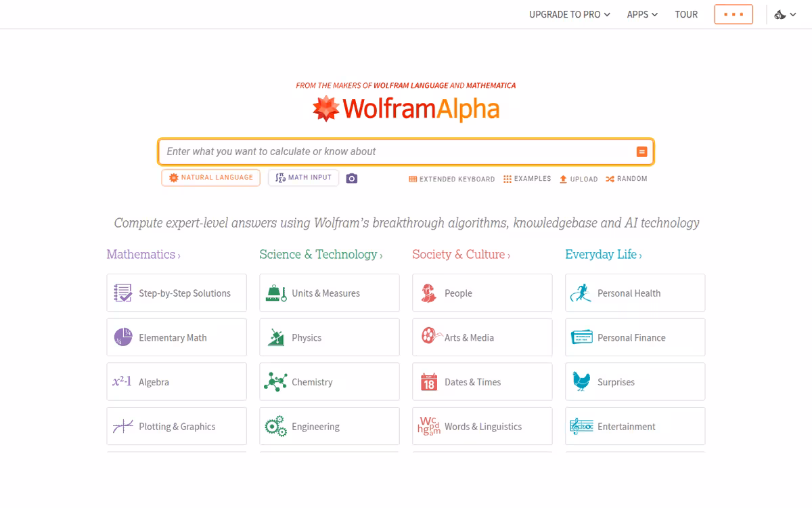Click the WOLFRAM LANGUAGE link in tagline

[x=411, y=86]
